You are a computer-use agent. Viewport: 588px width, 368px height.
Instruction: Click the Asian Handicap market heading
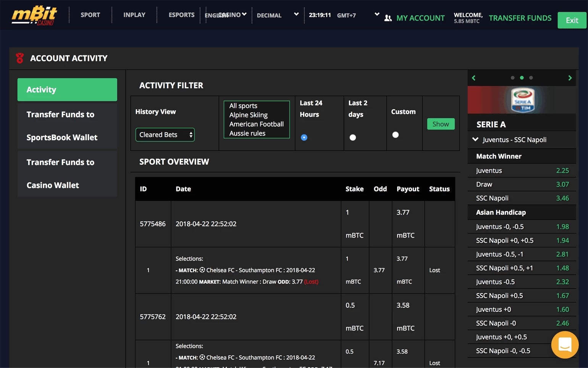[x=501, y=212]
